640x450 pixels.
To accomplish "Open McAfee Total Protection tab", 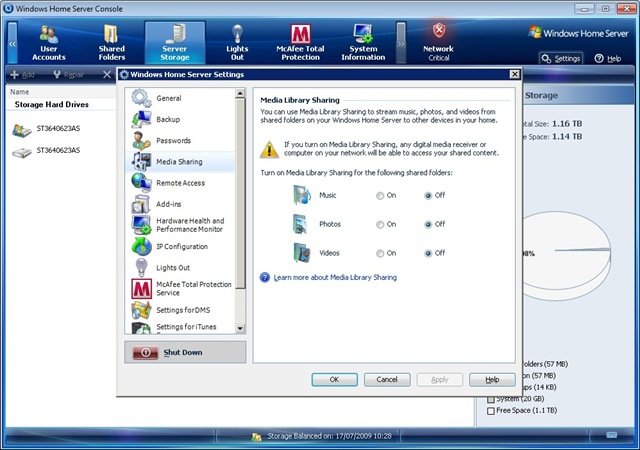I will point(300,42).
